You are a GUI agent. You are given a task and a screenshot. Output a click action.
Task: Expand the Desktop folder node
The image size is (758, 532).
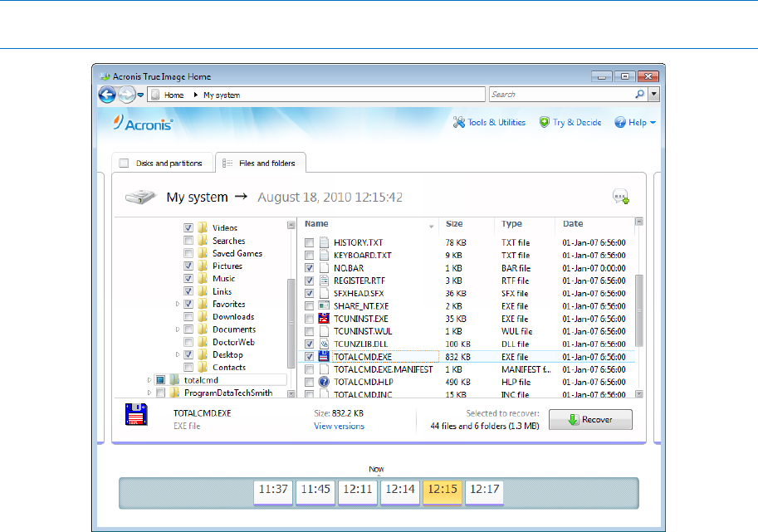[178, 354]
